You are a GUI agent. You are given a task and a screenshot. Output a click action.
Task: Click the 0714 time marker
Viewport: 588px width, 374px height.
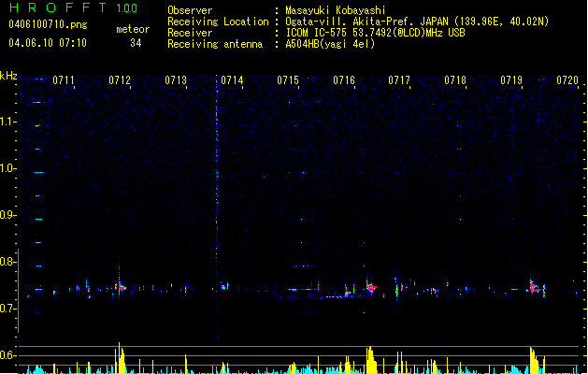[232, 80]
